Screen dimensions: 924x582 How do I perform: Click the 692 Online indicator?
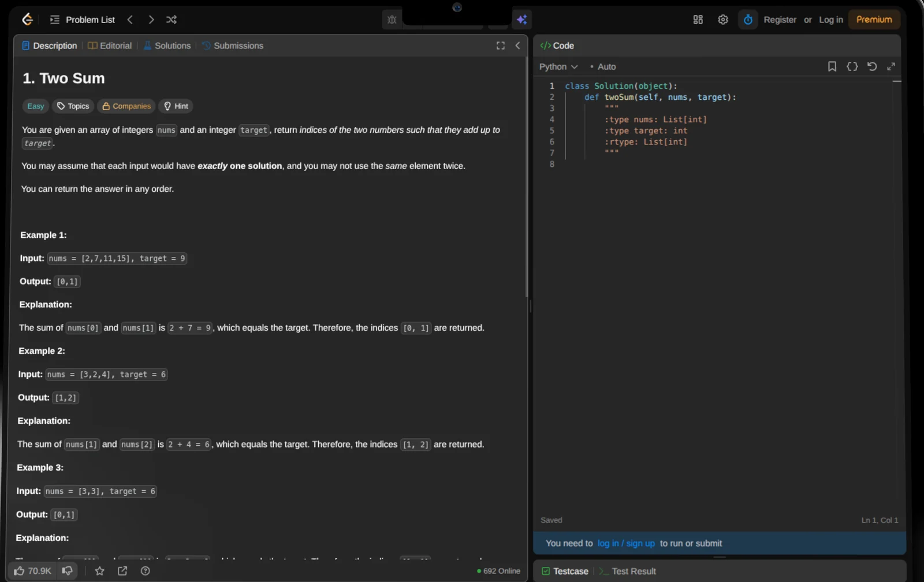pos(498,571)
